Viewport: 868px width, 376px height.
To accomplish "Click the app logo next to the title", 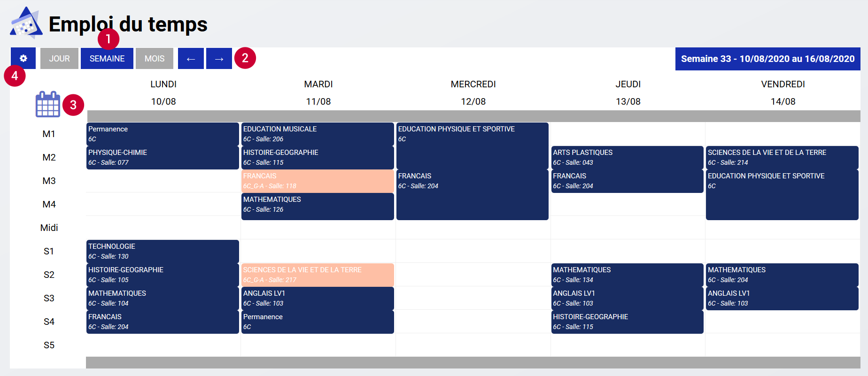I will tap(26, 23).
